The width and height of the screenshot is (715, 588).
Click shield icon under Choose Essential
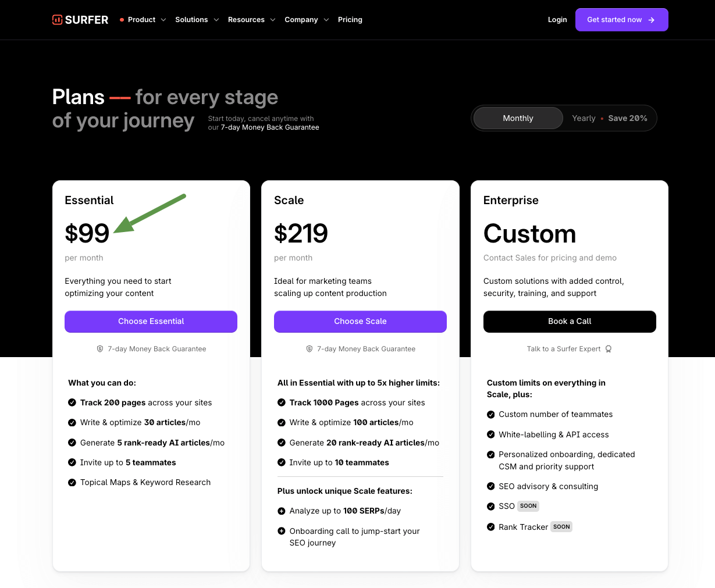point(100,349)
